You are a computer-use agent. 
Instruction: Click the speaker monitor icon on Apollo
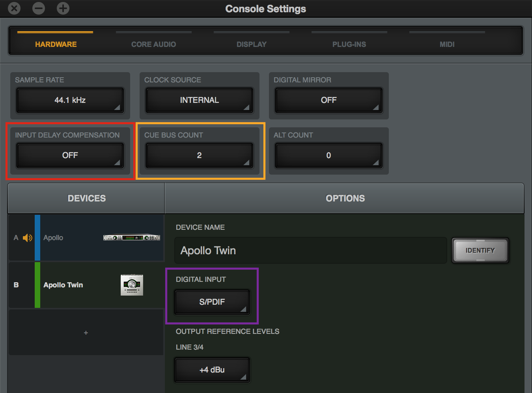27,238
